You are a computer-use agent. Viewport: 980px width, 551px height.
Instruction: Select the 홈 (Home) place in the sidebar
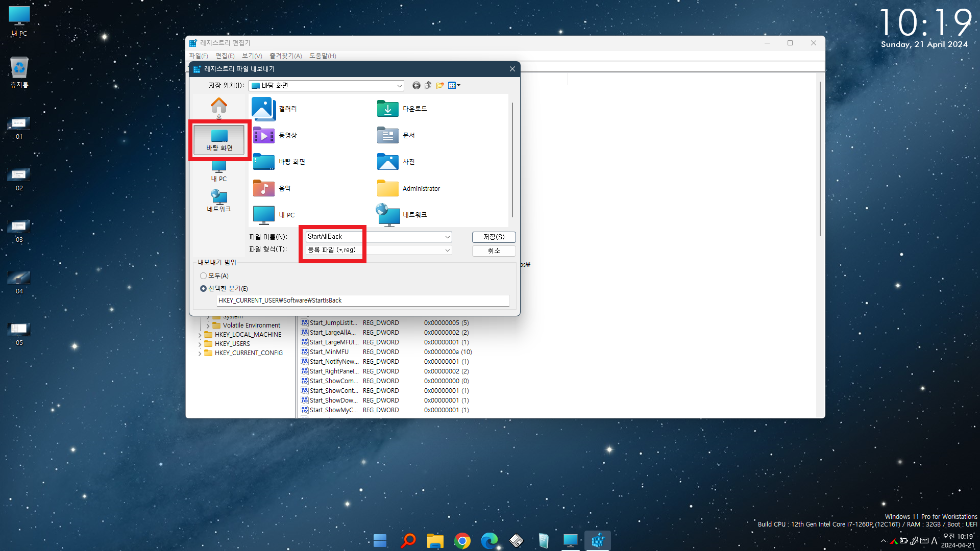click(x=219, y=108)
